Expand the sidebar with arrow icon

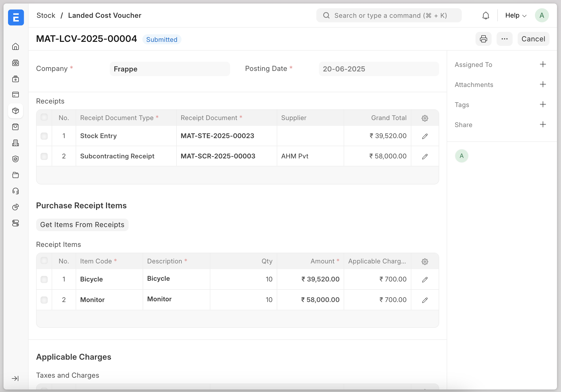[x=15, y=378]
